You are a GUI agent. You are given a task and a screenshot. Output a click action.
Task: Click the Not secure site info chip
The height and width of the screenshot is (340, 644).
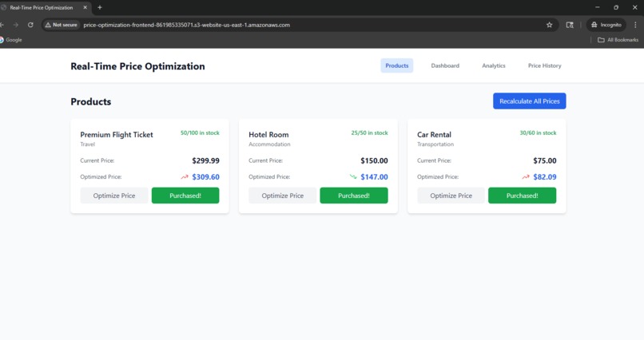(61, 25)
